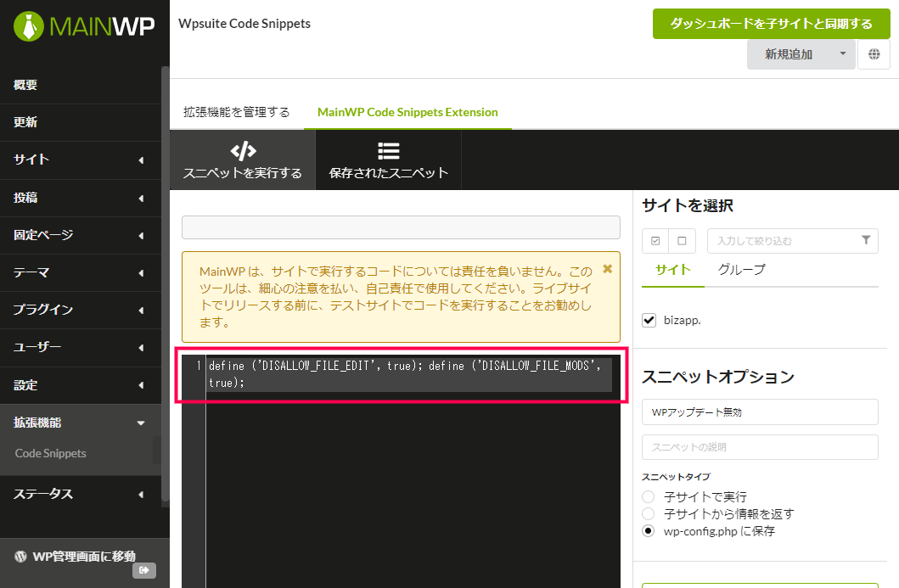
Task: Open the globe icon button
Action: point(874,54)
